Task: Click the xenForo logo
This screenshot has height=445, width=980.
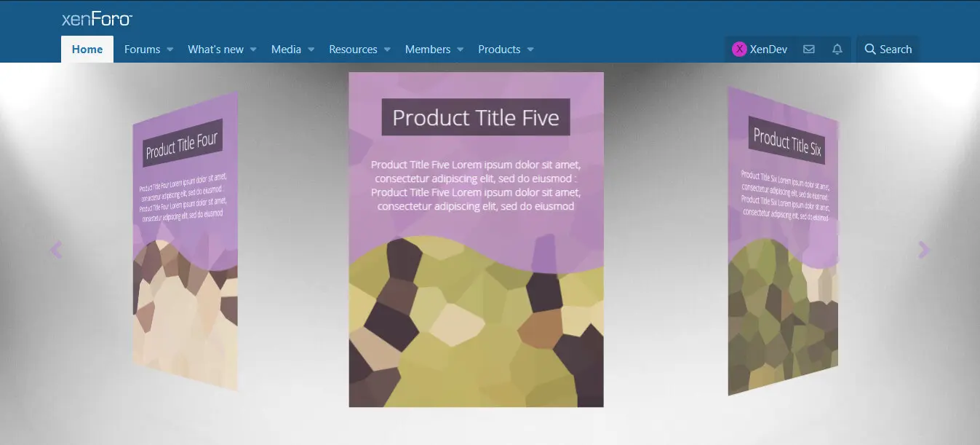Action: 97,19
